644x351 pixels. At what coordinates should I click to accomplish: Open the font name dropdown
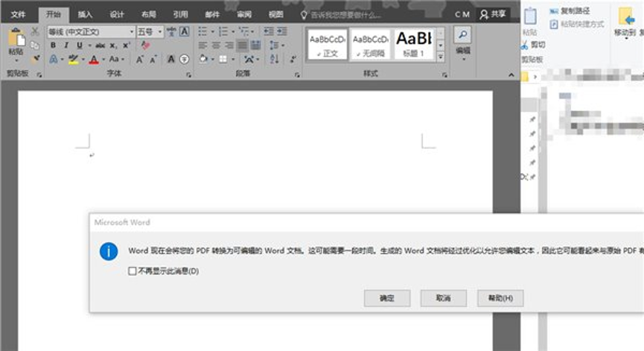(x=131, y=32)
